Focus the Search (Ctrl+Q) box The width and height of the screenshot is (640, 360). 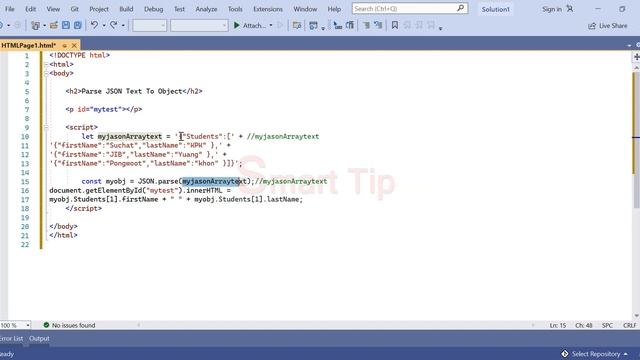[410, 8]
